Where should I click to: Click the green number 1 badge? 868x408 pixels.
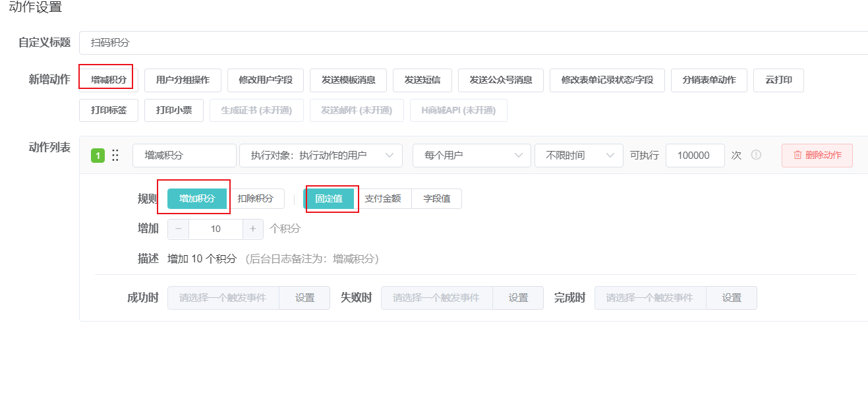(98, 156)
